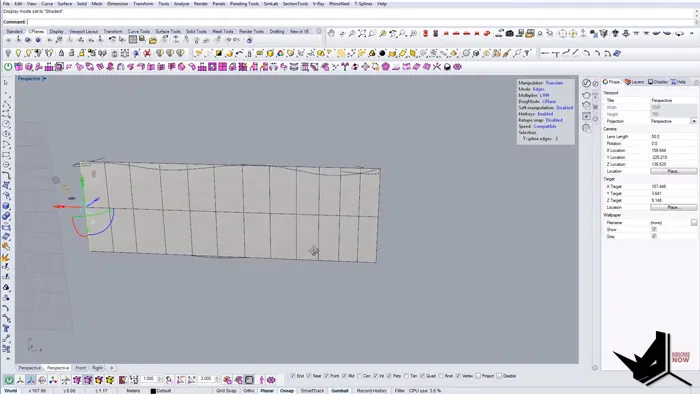Viewport: 700px width, 394px height.
Task: Click the Manipulator Translate link in overlay
Action: (x=554, y=83)
